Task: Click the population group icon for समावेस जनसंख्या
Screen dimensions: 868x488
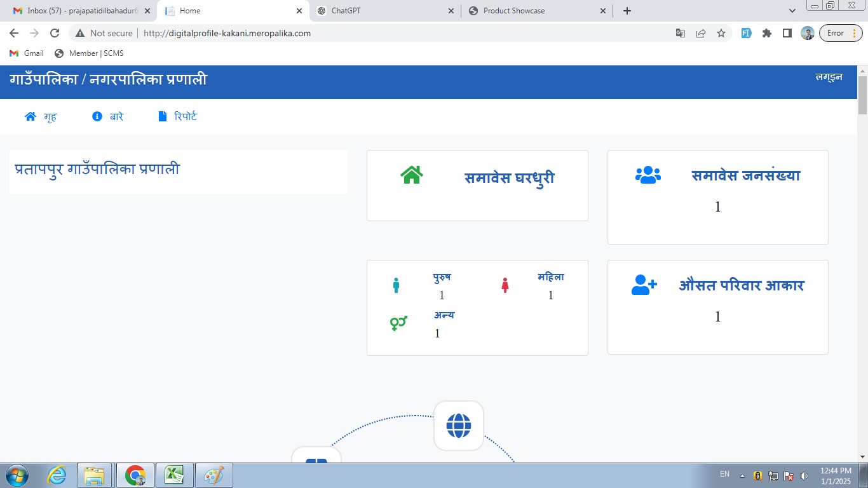Action: pyautogui.click(x=648, y=175)
